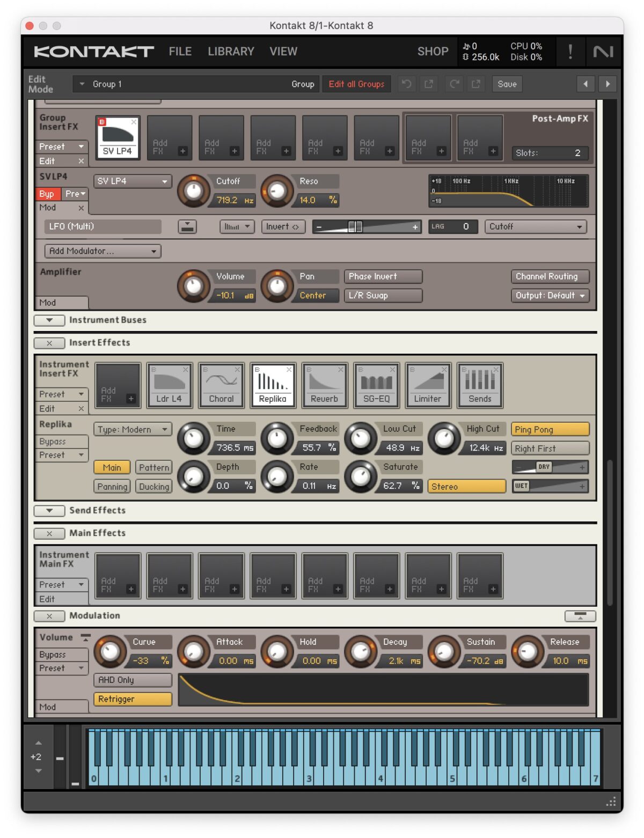The image size is (644, 838).
Task: Remove Replika with its slot X icon
Action: pos(289,370)
